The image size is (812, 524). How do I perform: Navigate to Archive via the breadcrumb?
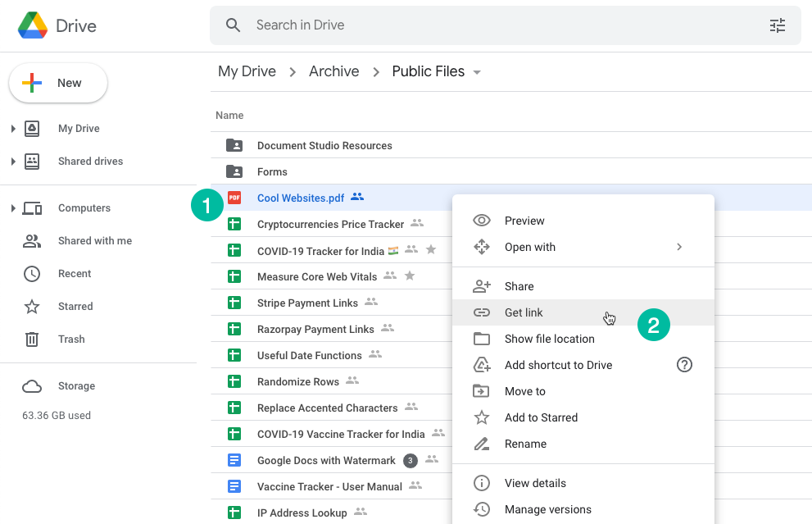(333, 71)
